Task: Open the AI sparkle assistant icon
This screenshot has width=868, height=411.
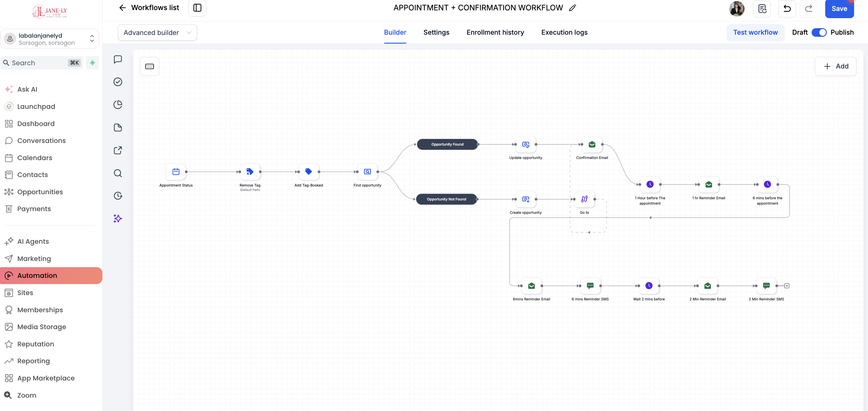Action: tap(118, 219)
